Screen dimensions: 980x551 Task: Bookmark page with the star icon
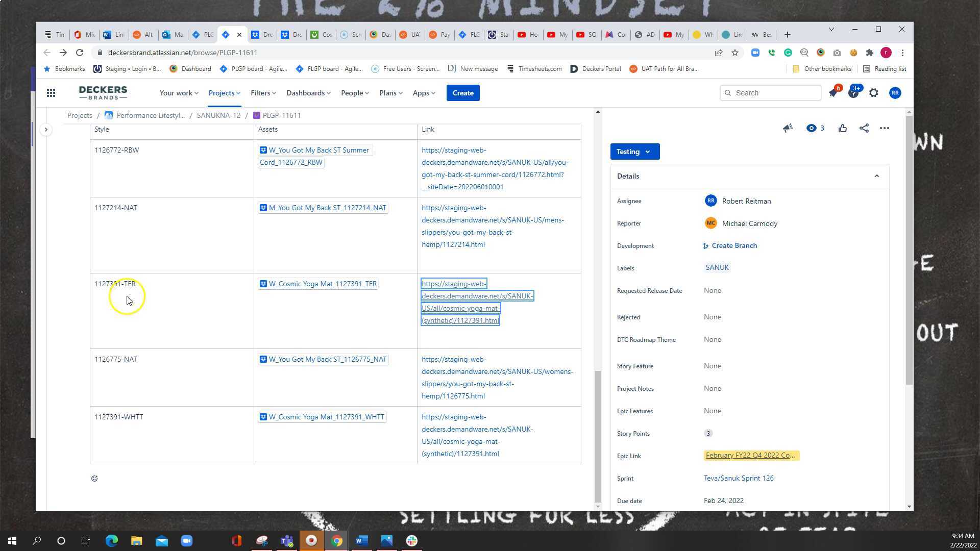pyautogui.click(x=735, y=53)
